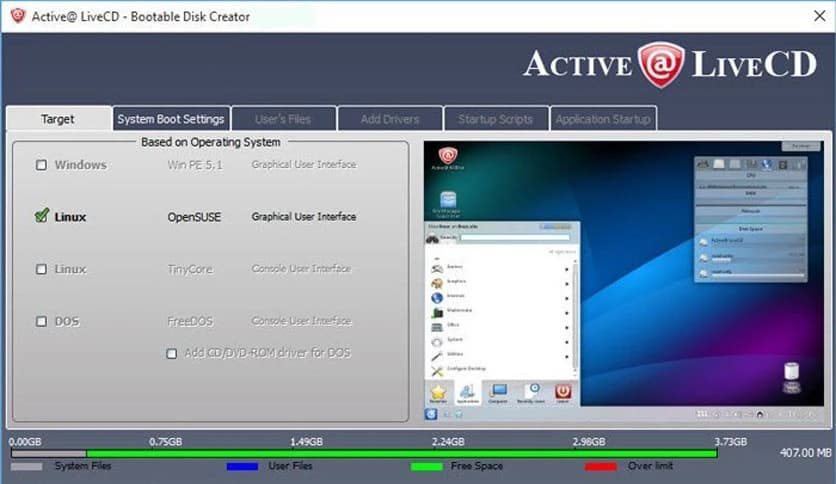This screenshot has width=836, height=484.
Task: Click the 'OpenSUSE' label
Action: click(194, 217)
